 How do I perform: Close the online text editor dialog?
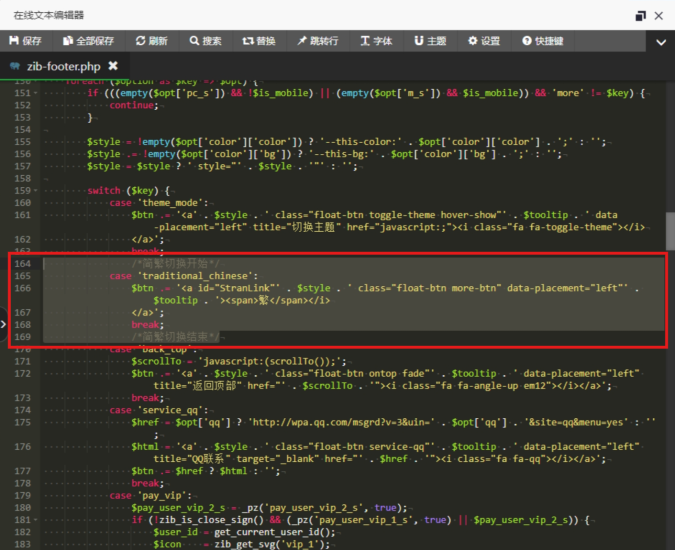click(x=659, y=16)
